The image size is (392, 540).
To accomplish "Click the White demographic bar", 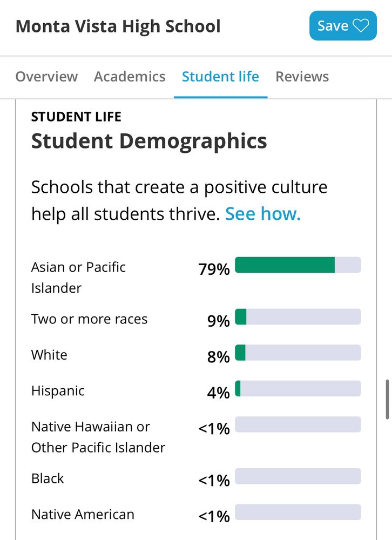I will (298, 353).
